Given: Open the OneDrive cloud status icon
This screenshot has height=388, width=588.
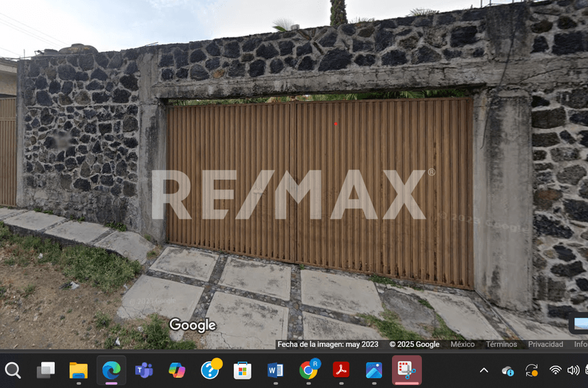Looking at the screenshot, I should point(508,371).
